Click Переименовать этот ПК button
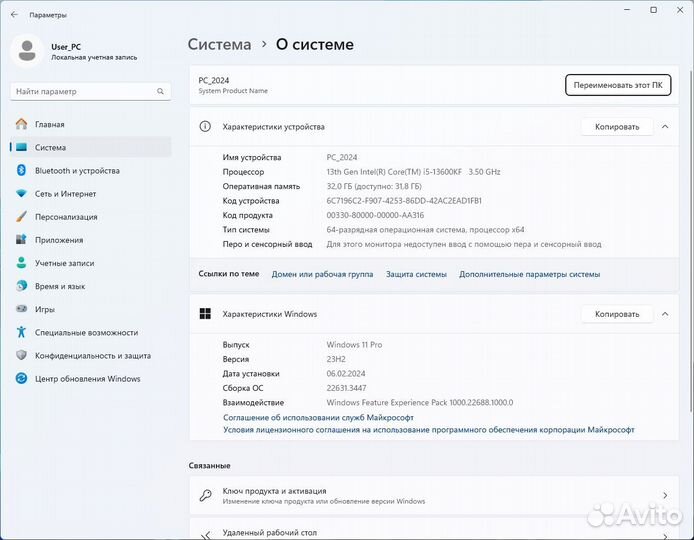The height and width of the screenshot is (540, 694). (618, 85)
